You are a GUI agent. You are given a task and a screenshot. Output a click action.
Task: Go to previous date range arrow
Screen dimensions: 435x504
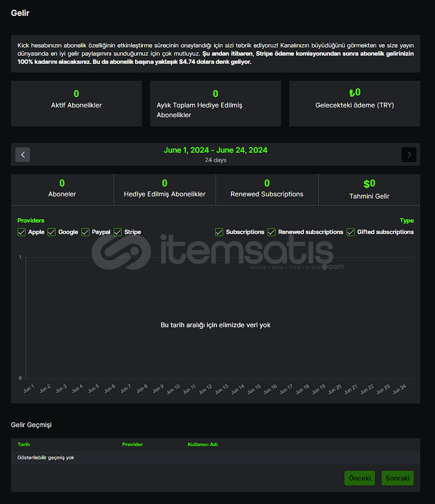[22, 154]
